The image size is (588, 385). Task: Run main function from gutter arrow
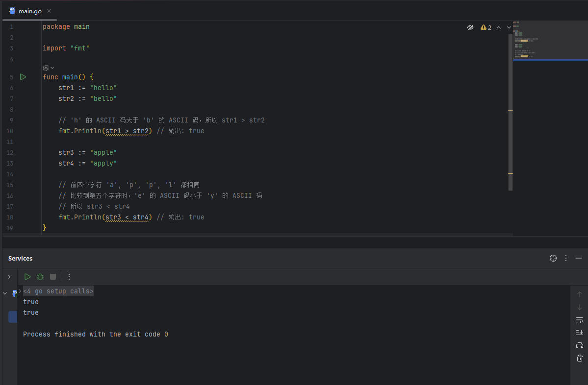coord(23,77)
